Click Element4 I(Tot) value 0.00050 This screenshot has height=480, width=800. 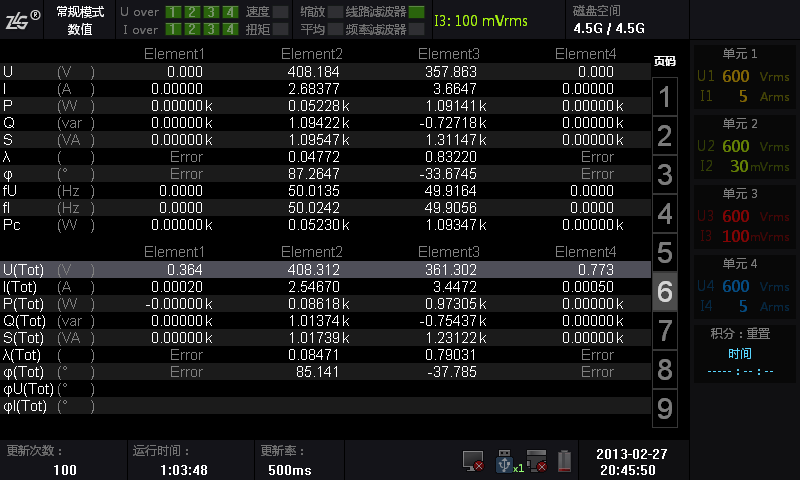588,287
